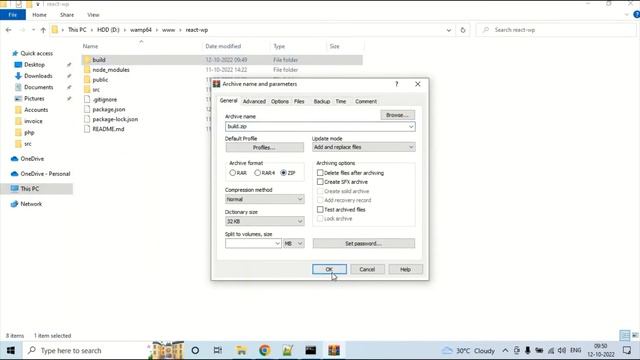Click the Browse... button

[397, 115]
